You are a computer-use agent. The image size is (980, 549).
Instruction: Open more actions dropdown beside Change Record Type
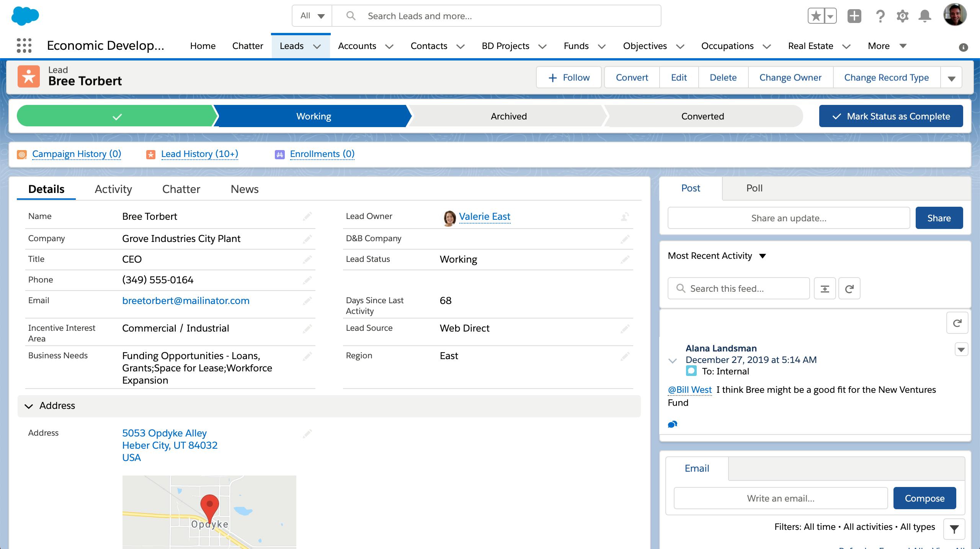coord(951,78)
